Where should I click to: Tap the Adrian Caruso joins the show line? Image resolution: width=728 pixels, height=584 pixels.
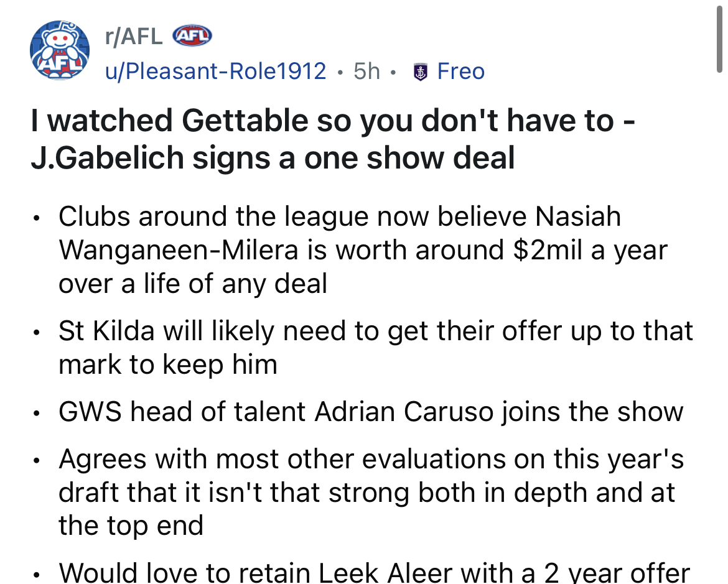pos(371,412)
